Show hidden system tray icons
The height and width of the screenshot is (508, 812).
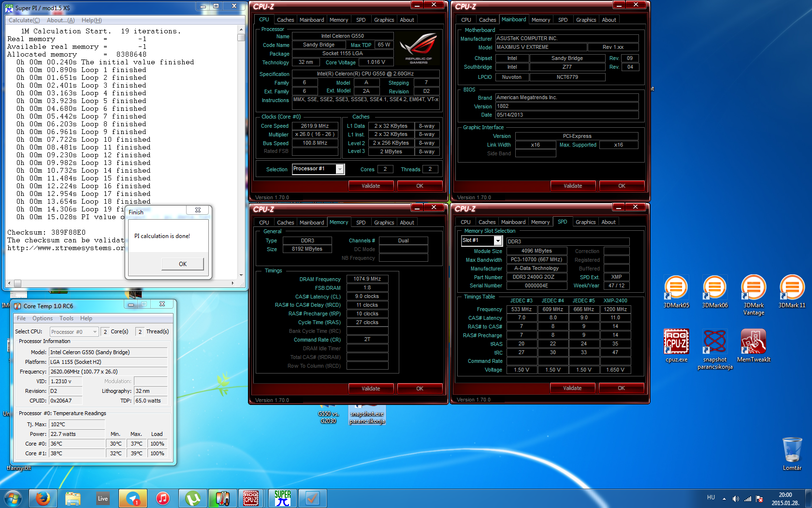(x=724, y=499)
